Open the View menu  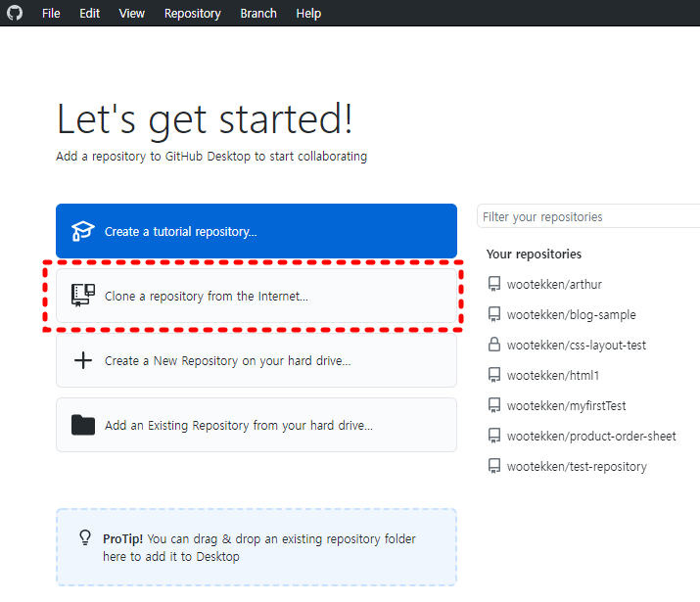point(132,14)
